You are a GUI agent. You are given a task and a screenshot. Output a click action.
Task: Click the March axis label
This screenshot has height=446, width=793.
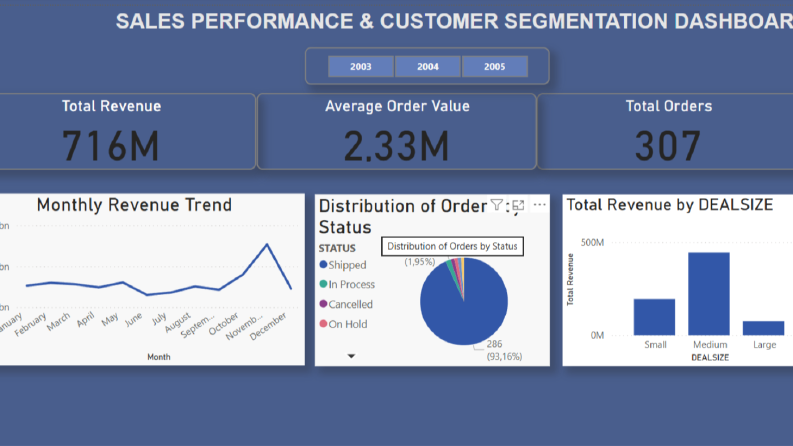58,322
